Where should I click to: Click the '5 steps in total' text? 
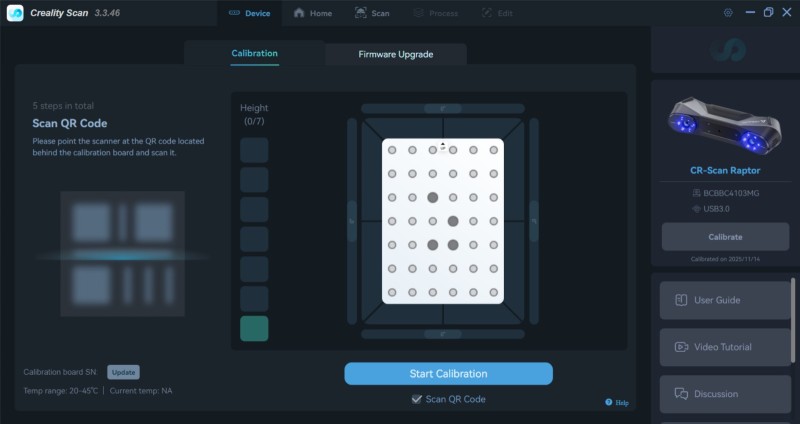[63, 106]
